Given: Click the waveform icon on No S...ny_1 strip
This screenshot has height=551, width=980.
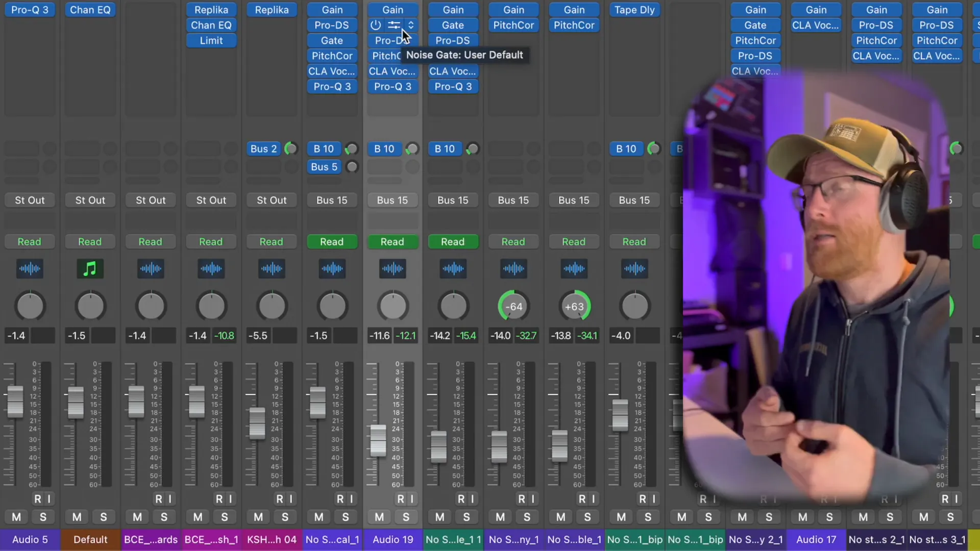Looking at the screenshot, I should tap(513, 268).
